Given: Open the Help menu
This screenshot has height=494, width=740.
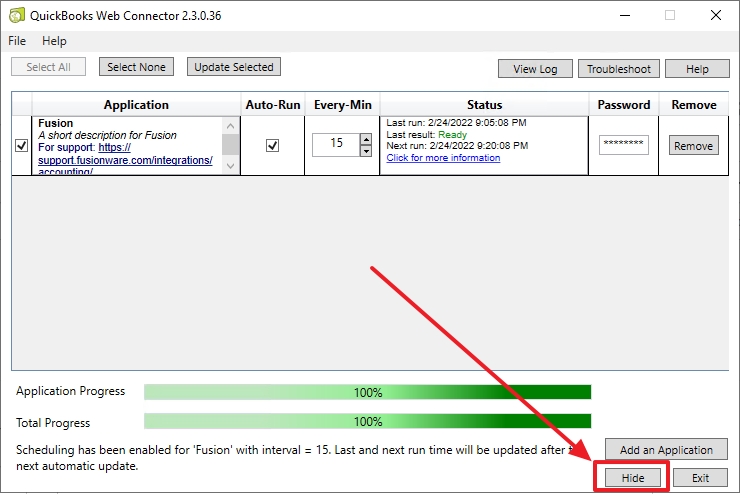Looking at the screenshot, I should coord(54,41).
